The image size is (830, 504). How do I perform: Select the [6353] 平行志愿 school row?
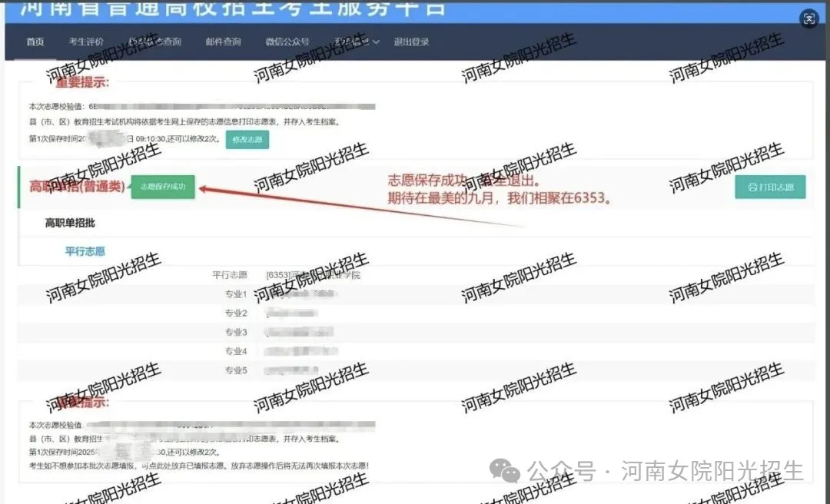coord(312,274)
